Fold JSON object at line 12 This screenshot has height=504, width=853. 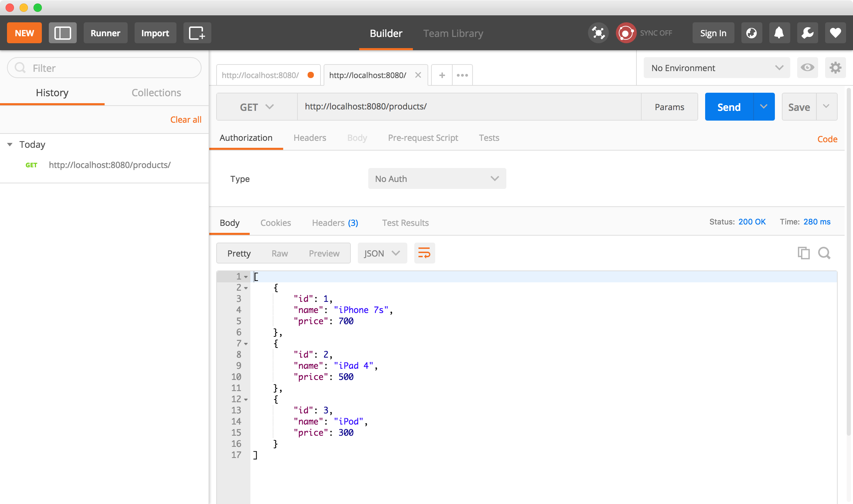click(x=246, y=399)
